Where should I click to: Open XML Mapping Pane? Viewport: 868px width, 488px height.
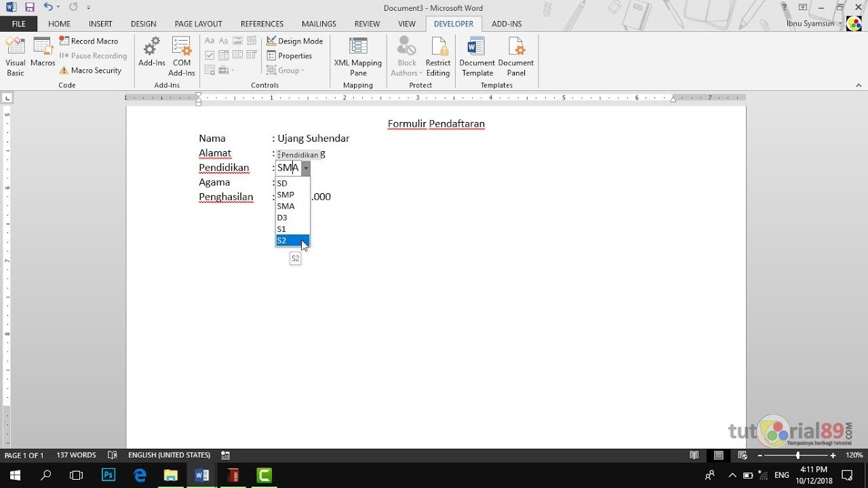pyautogui.click(x=358, y=56)
